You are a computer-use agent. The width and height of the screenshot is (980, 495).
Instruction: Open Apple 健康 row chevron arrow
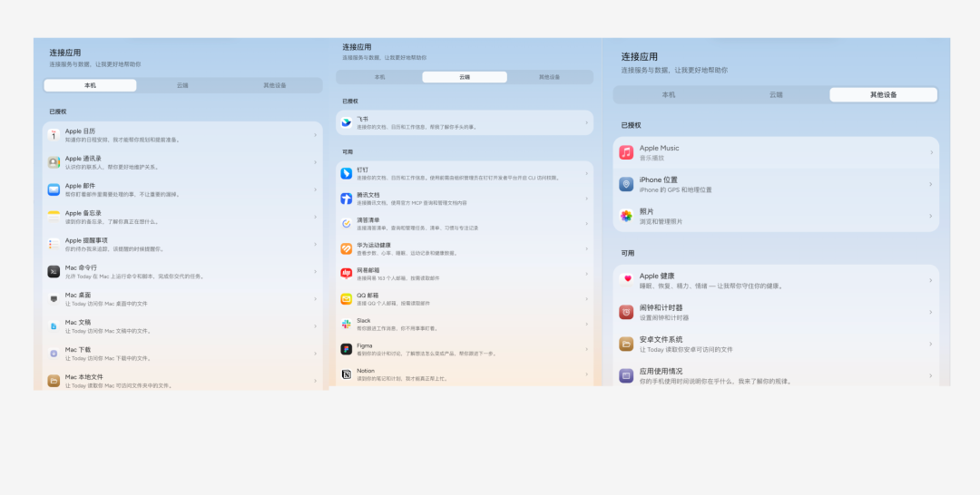(931, 280)
